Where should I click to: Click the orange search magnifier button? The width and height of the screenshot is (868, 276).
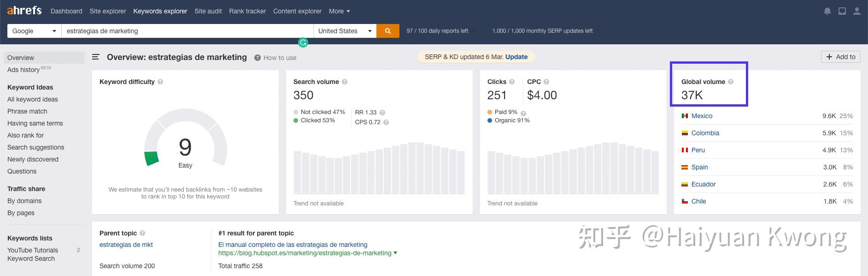pos(388,31)
